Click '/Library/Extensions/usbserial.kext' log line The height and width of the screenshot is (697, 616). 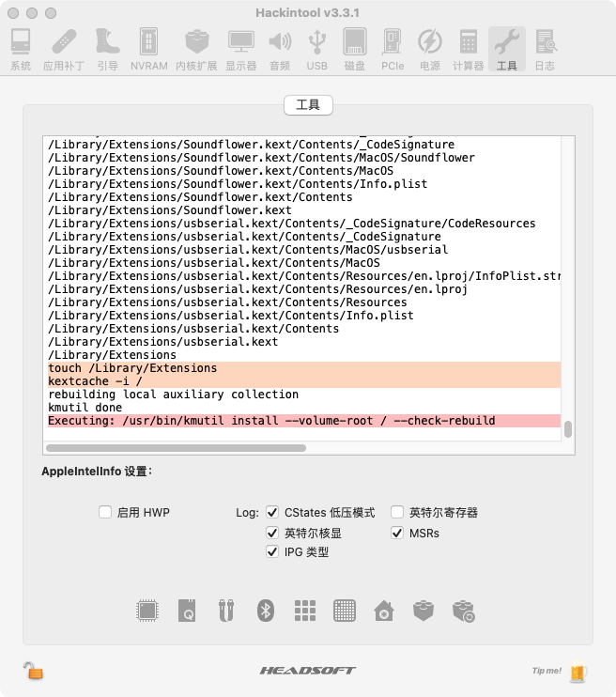pos(163,341)
